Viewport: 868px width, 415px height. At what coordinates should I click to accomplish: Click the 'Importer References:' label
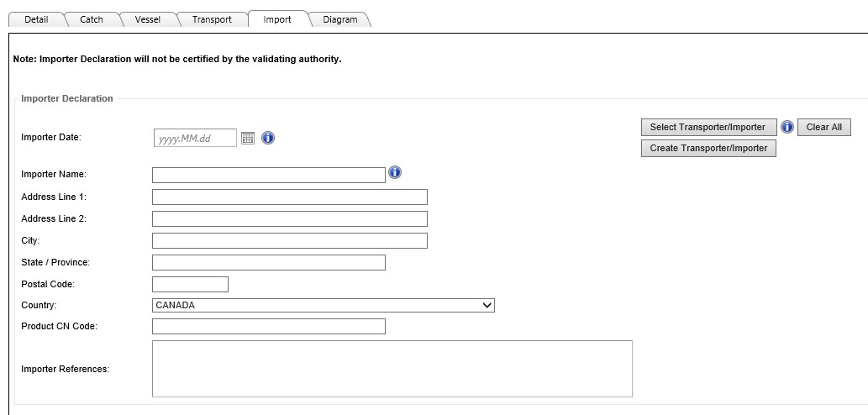(x=66, y=369)
